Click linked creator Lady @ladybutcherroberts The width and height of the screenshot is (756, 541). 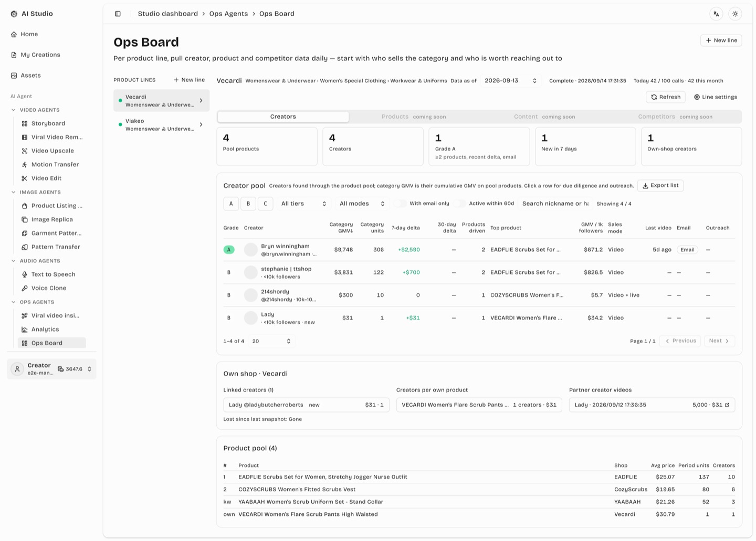point(306,405)
